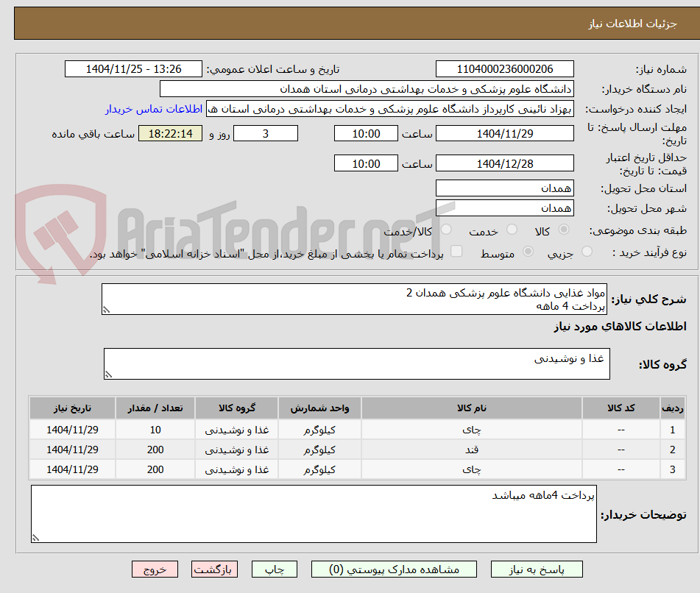700x593 pixels.
Task: Click چای item name in row 3
Action: point(471,469)
